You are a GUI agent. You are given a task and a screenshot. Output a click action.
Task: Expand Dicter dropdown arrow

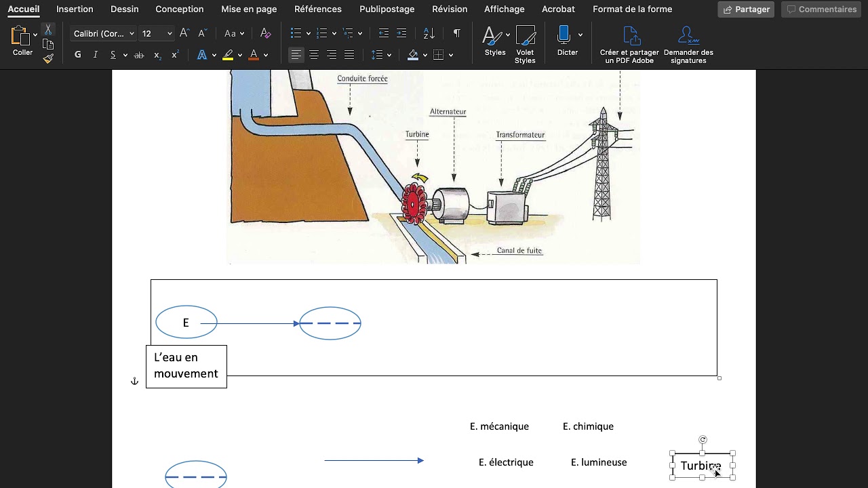[x=580, y=35]
